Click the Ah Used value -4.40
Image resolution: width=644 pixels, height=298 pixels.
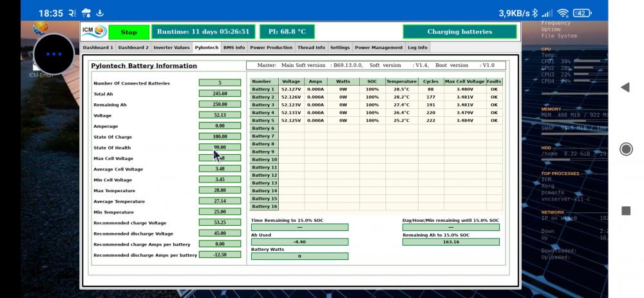point(300,242)
